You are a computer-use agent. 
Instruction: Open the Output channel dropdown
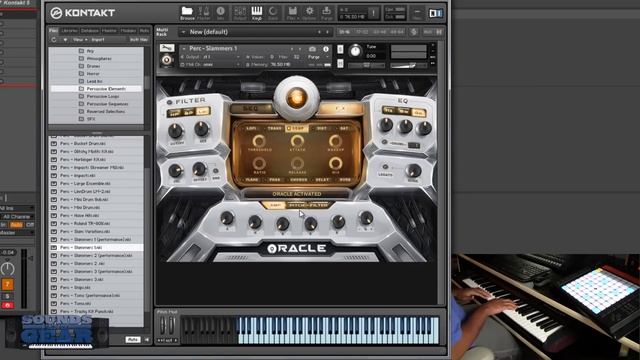[x=211, y=57]
